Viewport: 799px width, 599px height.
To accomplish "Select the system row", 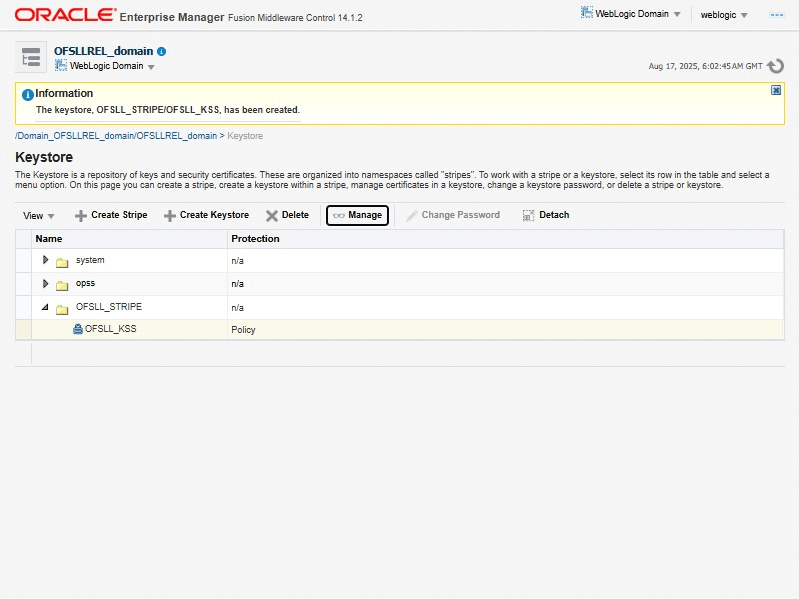I will pos(400,260).
